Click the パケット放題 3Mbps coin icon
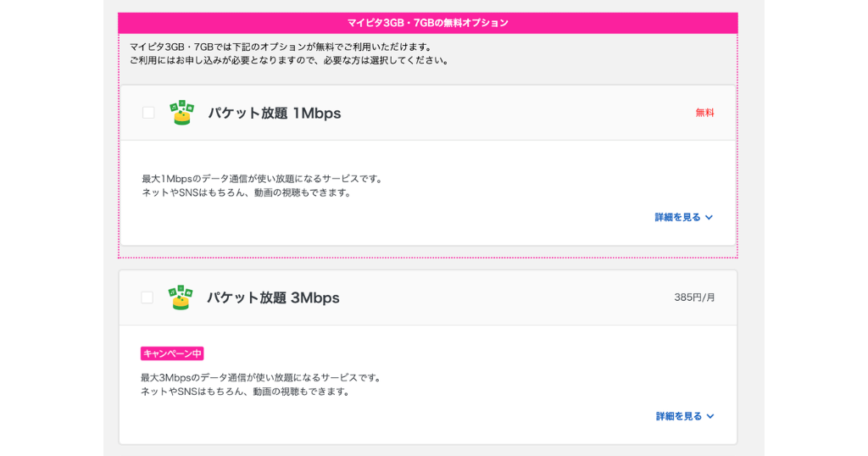This screenshot has height=456, width=868. click(181, 298)
